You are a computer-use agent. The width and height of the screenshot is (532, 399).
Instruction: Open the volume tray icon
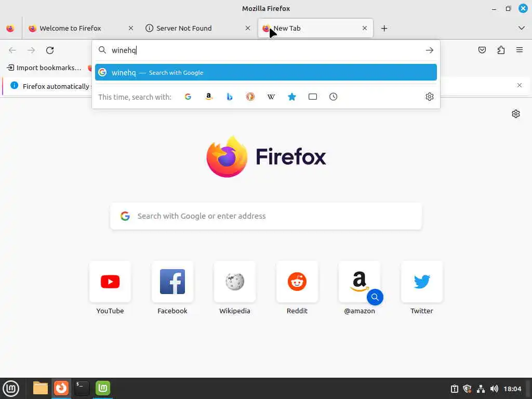pos(494,389)
